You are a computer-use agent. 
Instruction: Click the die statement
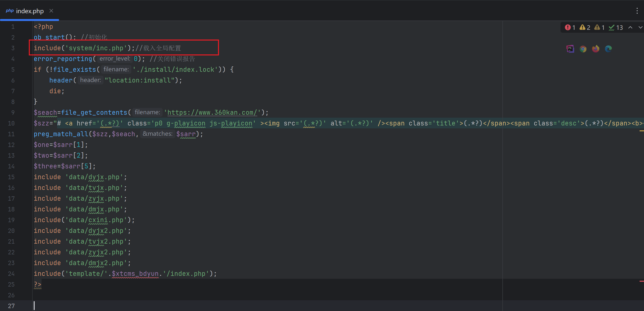pos(55,91)
